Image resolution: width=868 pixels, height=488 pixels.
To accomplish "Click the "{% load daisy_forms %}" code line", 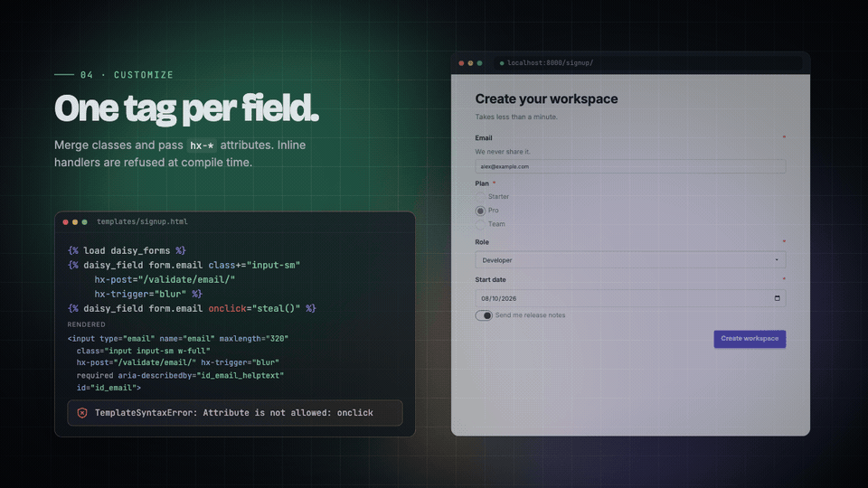I will [x=127, y=250].
